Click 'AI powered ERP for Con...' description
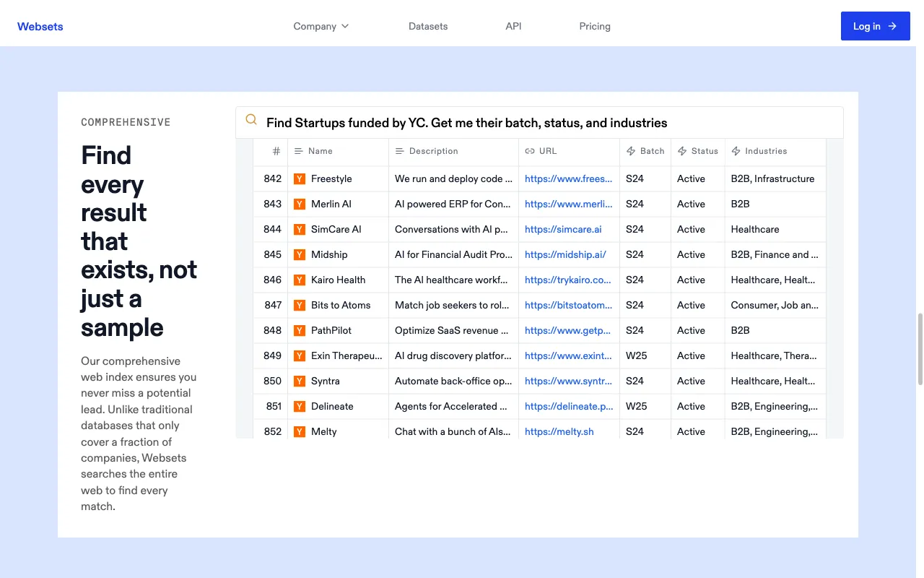 (453, 204)
